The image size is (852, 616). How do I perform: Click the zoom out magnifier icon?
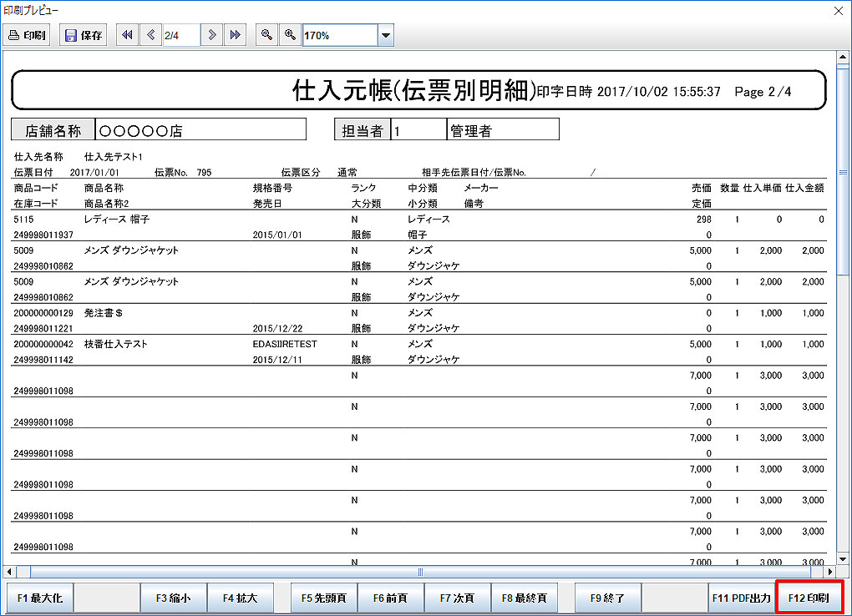pyautogui.click(x=266, y=35)
